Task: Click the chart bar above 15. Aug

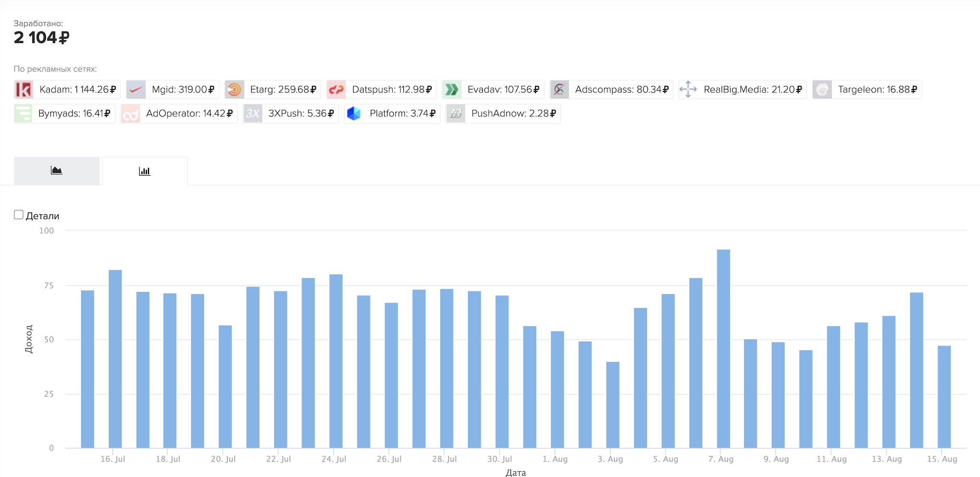Action: [x=944, y=397]
